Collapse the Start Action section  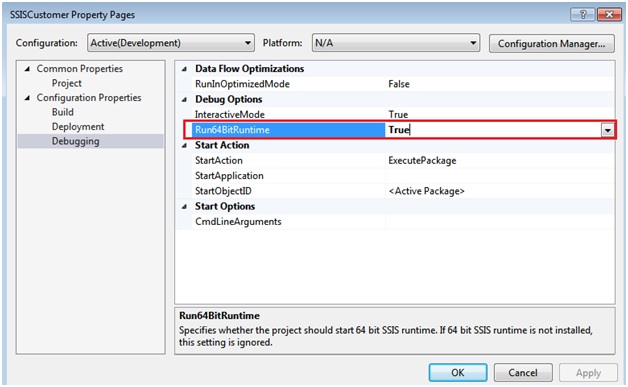(x=184, y=145)
